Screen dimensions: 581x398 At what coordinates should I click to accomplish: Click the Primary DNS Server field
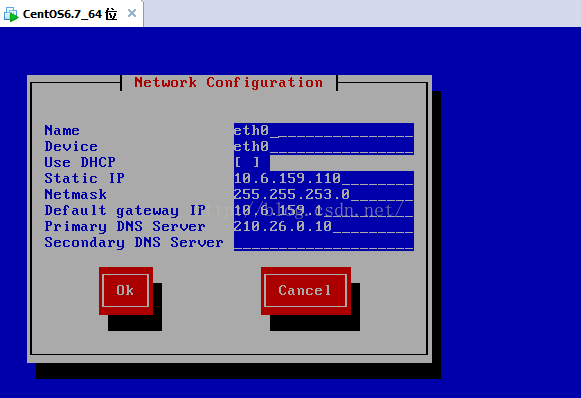(x=323, y=226)
